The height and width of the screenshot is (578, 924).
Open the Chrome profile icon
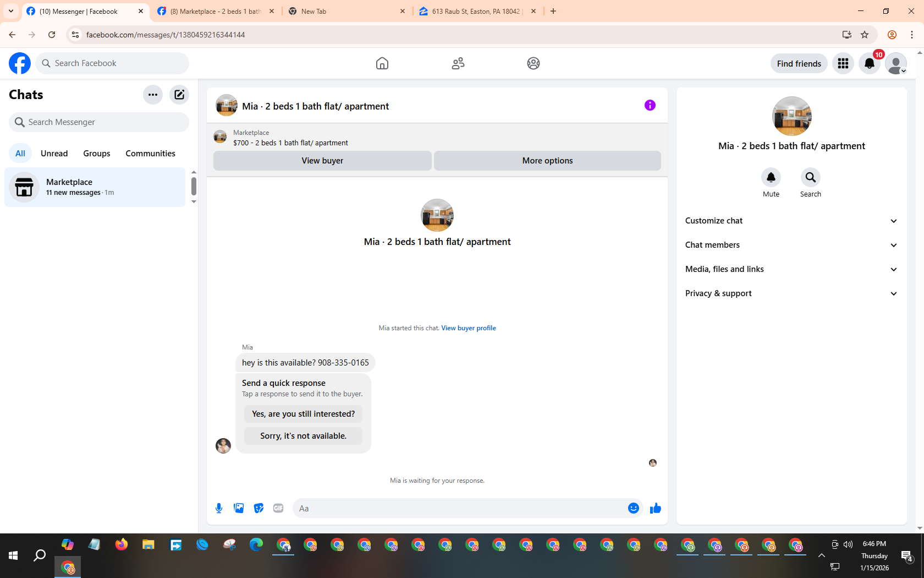coord(892,35)
